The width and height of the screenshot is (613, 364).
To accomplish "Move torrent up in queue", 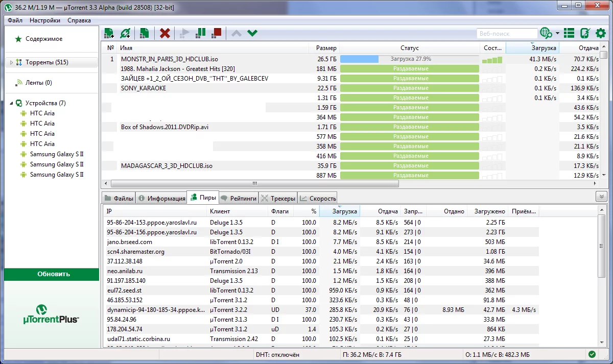I will (x=237, y=33).
